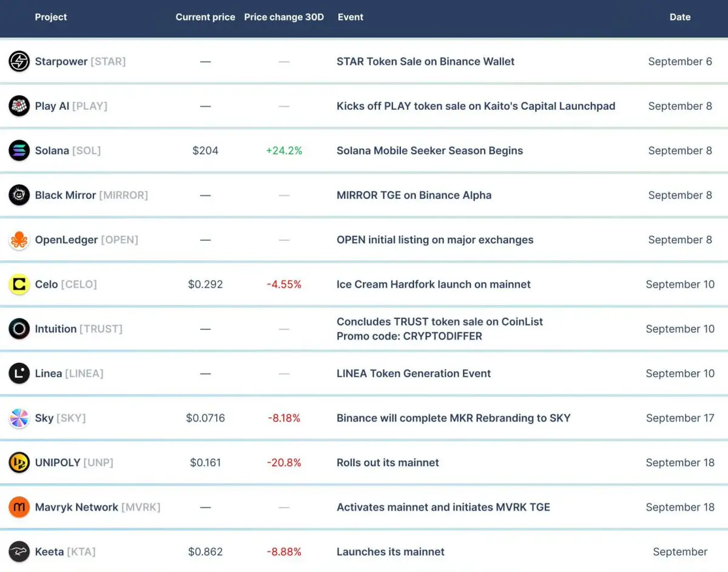This screenshot has height=572, width=728.
Task: Click Celo's $0.292 price value
Action: coord(205,284)
